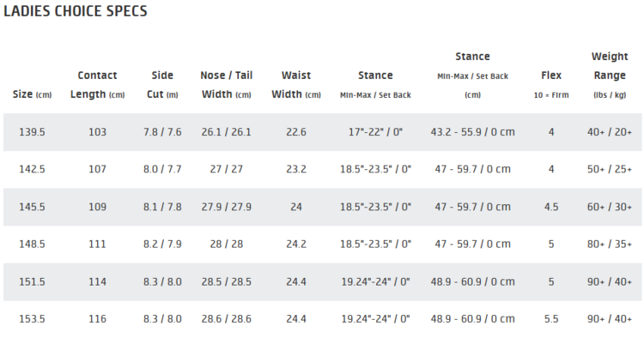Click the Nose / Tail Width header
644x344 pixels.
point(226,84)
